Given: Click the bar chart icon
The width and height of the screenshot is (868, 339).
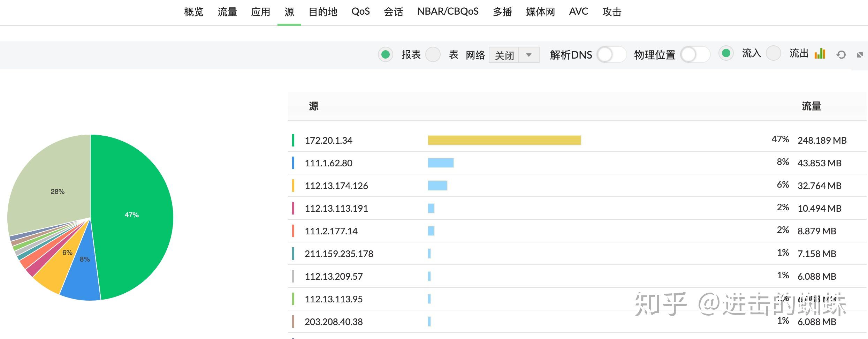Looking at the screenshot, I should (x=820, y=54).
